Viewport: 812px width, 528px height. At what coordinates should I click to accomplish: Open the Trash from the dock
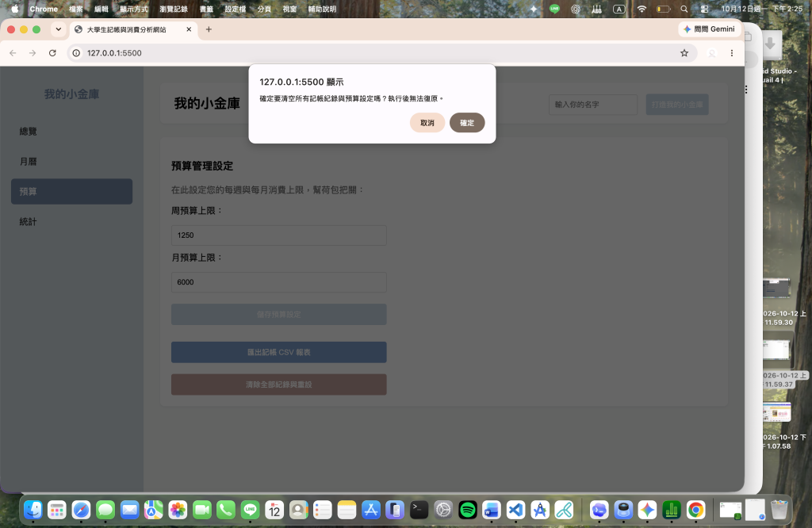click(x=779, y=510)
